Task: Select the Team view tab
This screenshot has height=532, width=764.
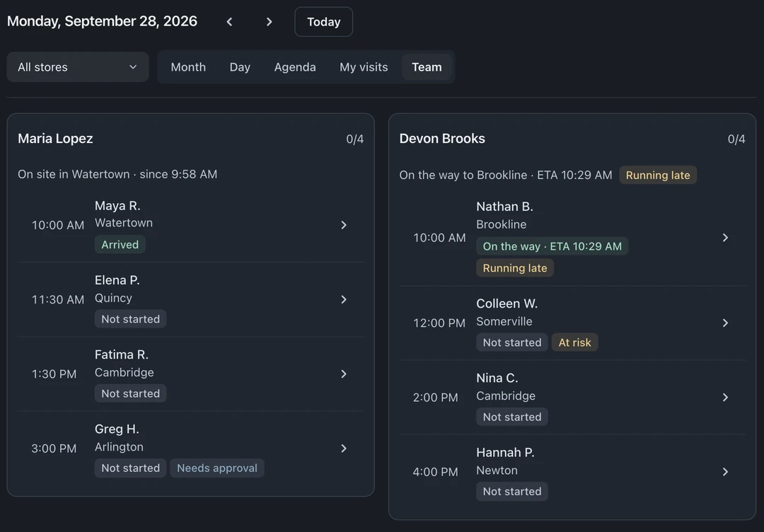Action: tap(427, 67)
